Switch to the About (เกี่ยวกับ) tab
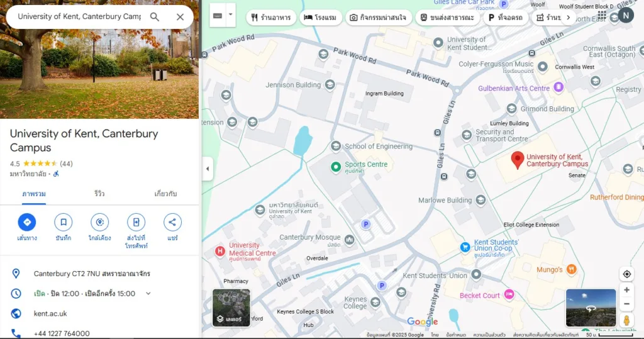Screen dimensions: 644x339 coord(165,194)
